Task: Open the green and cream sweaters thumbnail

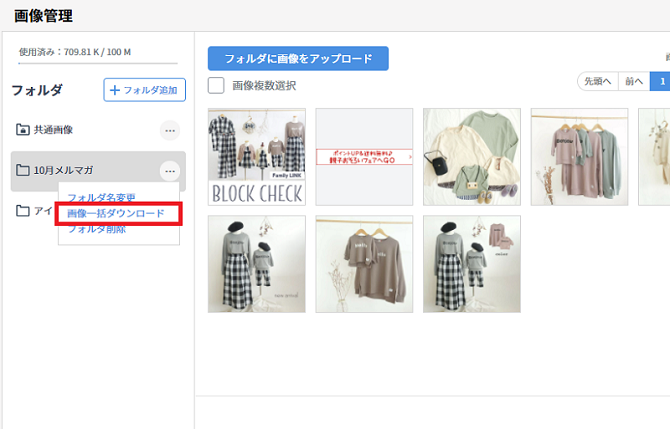Action: [x=472, y=157]
